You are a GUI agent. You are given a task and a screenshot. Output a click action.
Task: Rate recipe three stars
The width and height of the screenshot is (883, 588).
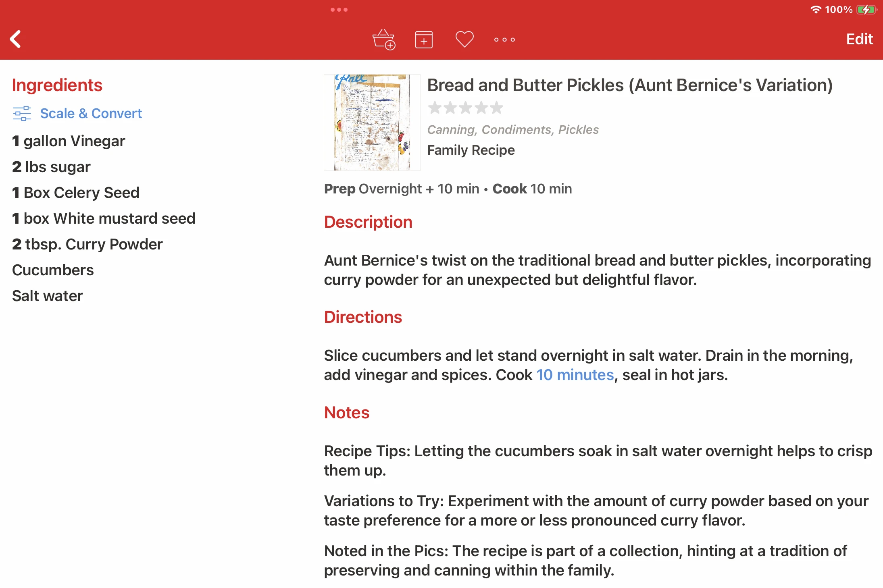[x=466, y=108]
